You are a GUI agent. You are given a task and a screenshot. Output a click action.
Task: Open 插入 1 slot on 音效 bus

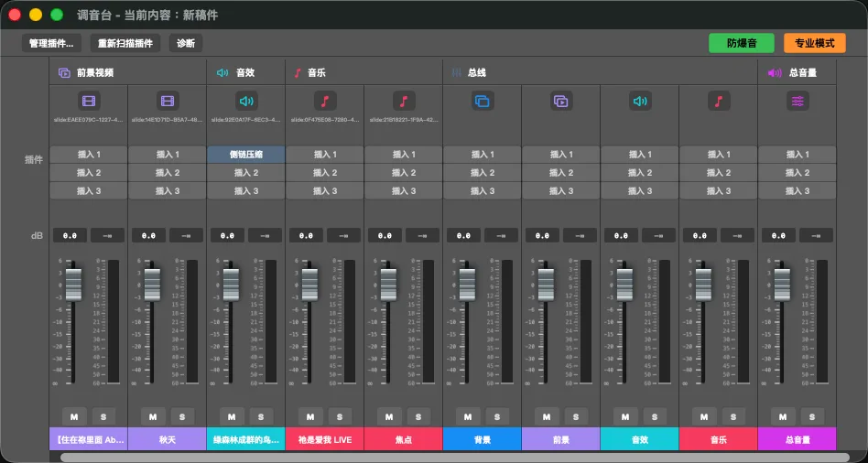640,155
